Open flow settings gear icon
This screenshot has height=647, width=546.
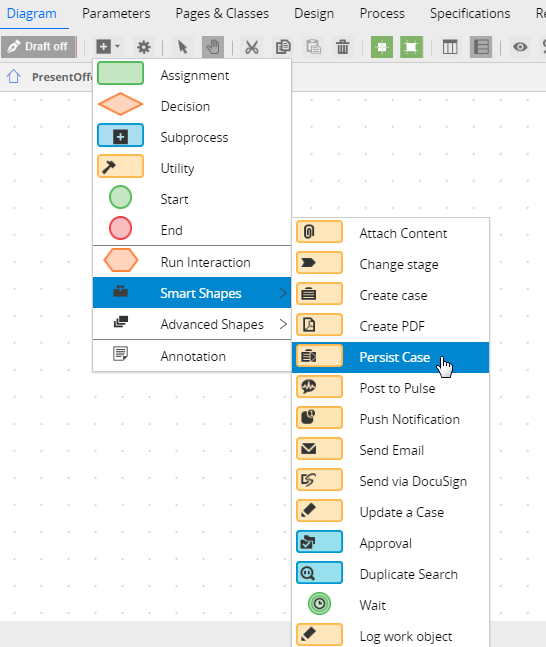[144, 47]
